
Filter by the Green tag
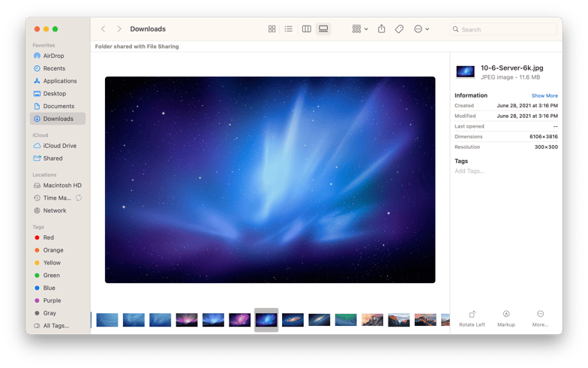tap(57, 275)
